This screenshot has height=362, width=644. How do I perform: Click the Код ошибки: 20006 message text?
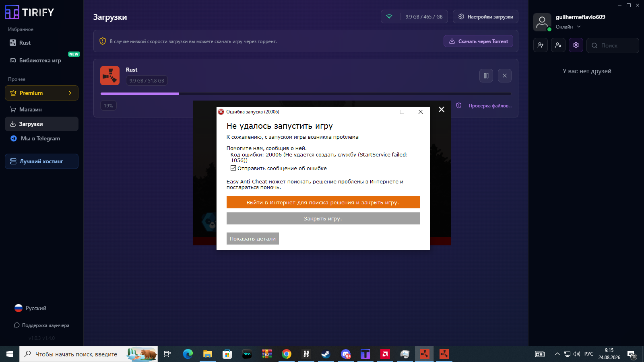click(x=319, y=157)
